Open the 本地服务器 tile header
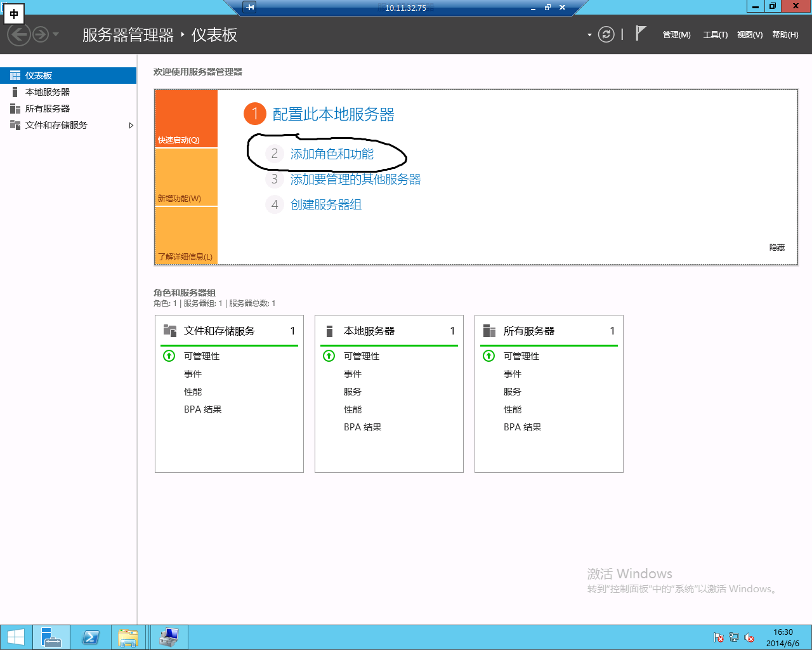The height and width of the screenshot is (650, 812). click(389, 331)
